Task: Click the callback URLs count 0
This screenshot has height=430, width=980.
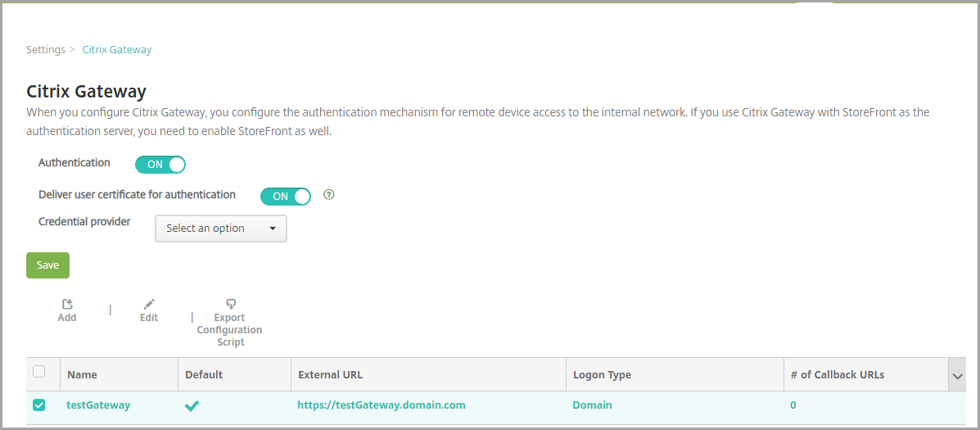Action: (x=793, y=405)
